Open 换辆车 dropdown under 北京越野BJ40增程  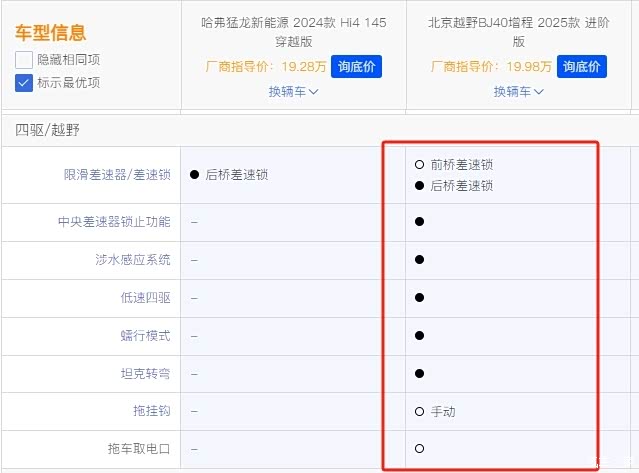tap(518, 92)
